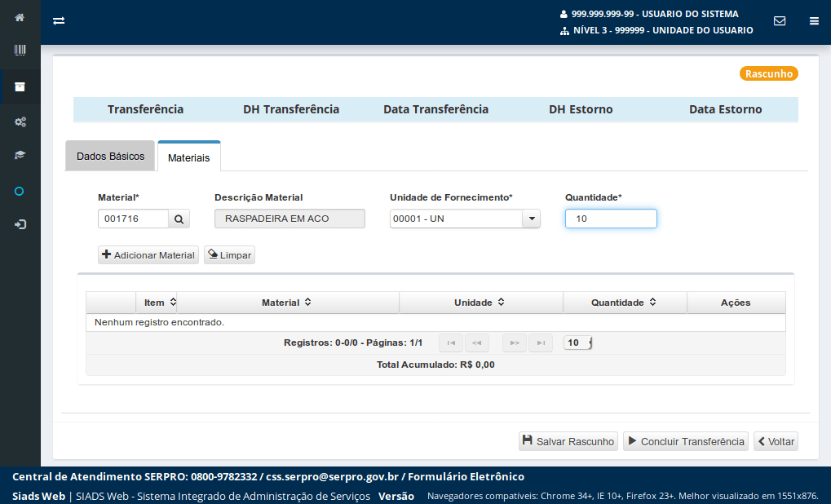Click 'Registros: 0-0/0 - Páginas: 1/1' text
The width and height of the screenshot is (831, 504).
tap(353, 343)
